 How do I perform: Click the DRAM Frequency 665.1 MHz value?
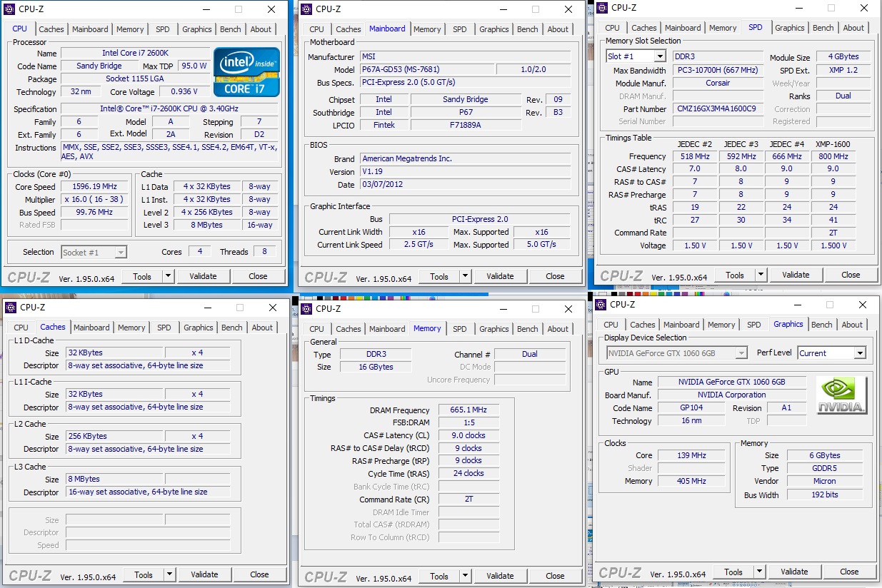(468, 410)
